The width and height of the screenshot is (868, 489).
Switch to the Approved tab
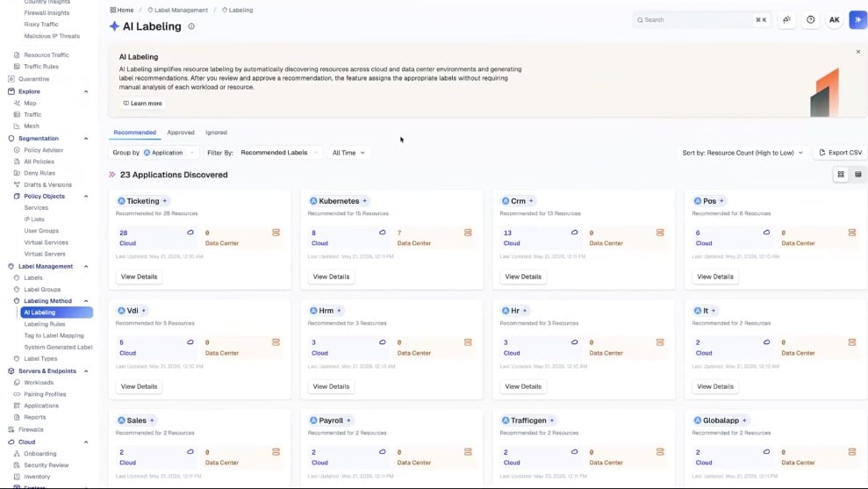pos(181,133)
